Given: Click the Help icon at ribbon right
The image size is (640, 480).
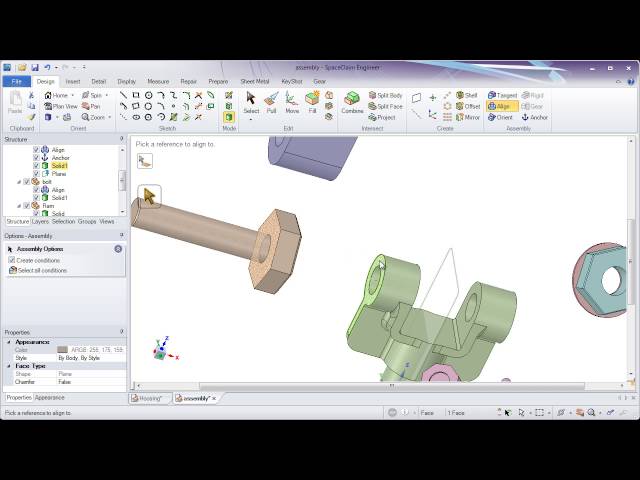Looking at the screenshot, I should coord(631,82).
